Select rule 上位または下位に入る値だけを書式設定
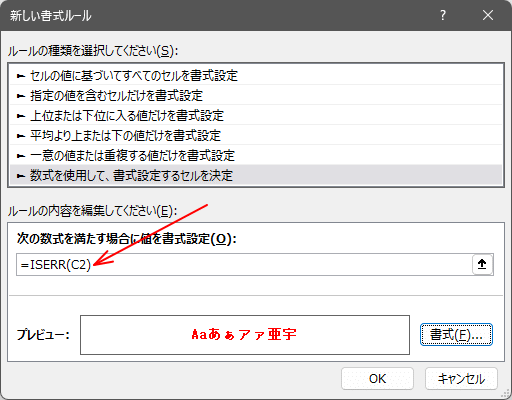The width and height of the screenshot is (512, 400). tap(256, 116)
